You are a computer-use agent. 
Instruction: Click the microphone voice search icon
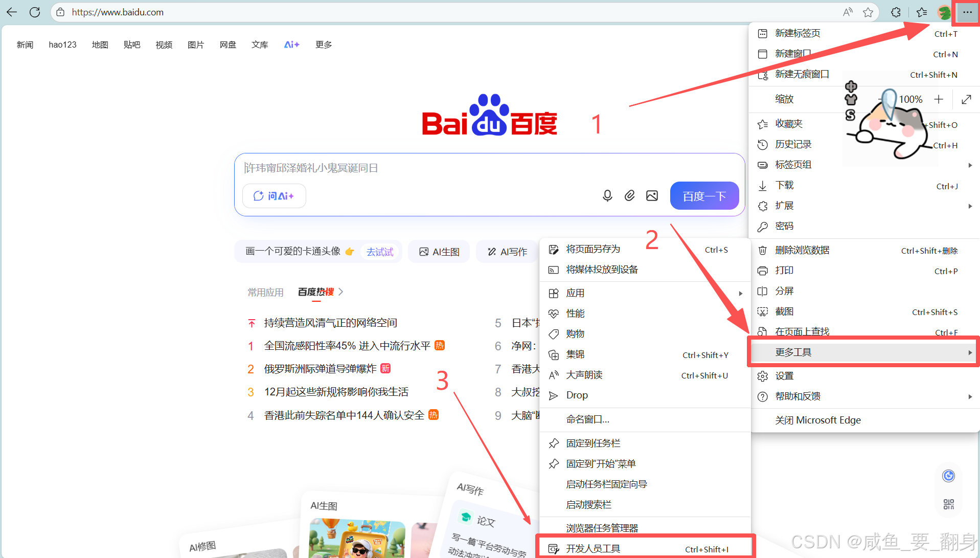pos(607,196)
